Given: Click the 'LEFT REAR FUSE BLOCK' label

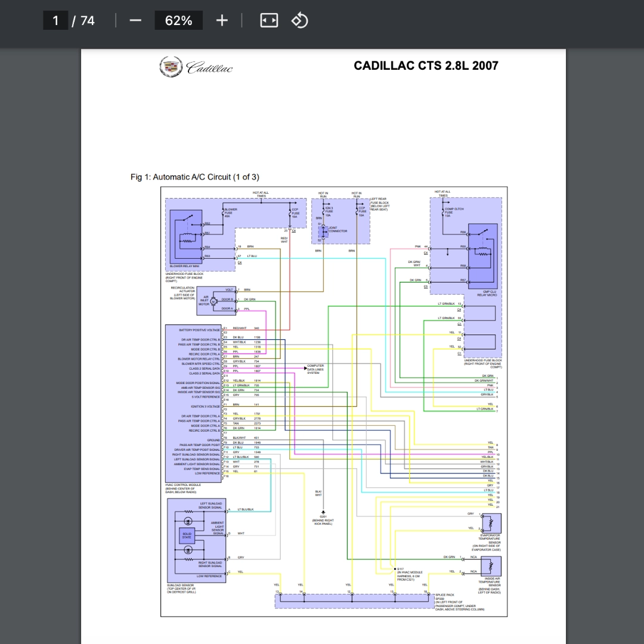Looking at the screenshot, I should coord(380,201).
